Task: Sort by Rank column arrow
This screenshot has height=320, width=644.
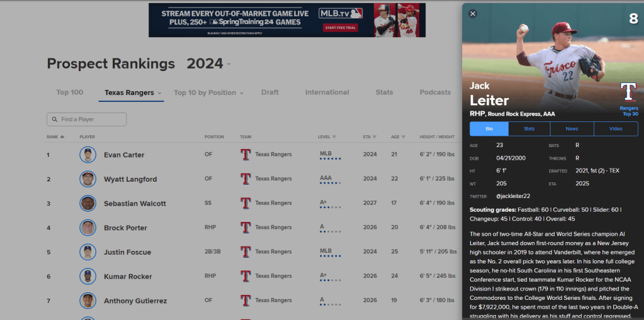Action: 62,136
